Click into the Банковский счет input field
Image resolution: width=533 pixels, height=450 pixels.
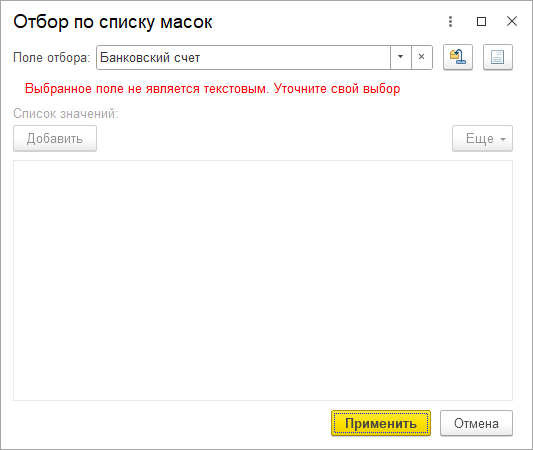(243, 57)
